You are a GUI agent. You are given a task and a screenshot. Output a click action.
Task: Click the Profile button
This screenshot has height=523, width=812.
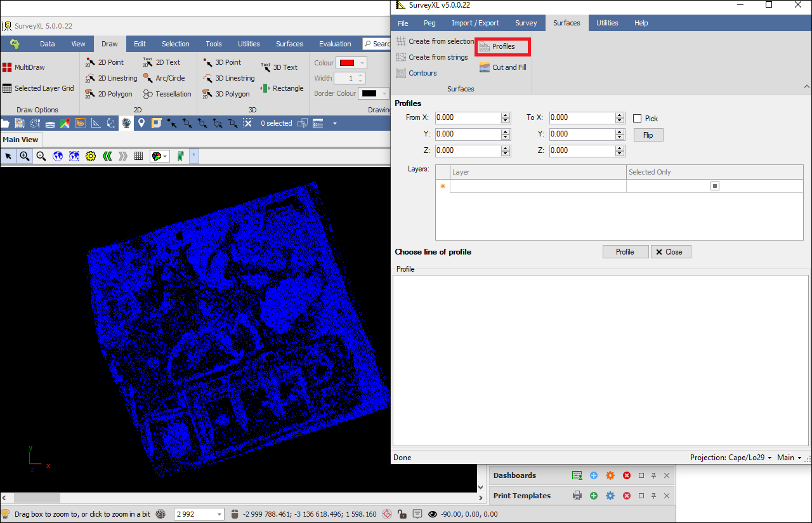tap(625, 252)
